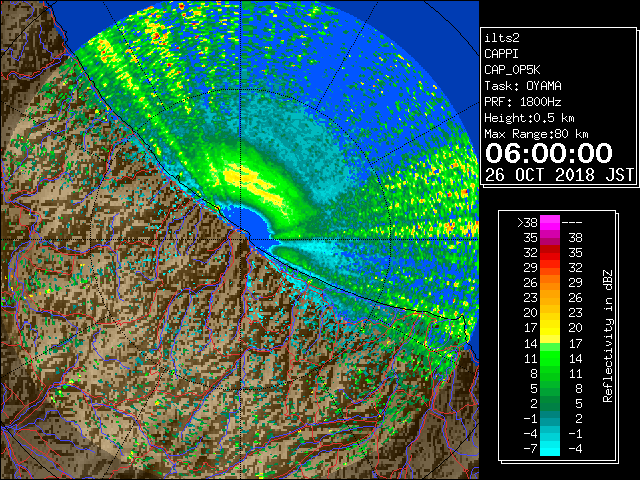640x480 pixels.
Task: Click the yellow 17 dBZ legend swatch
Action: click(550, 328)
